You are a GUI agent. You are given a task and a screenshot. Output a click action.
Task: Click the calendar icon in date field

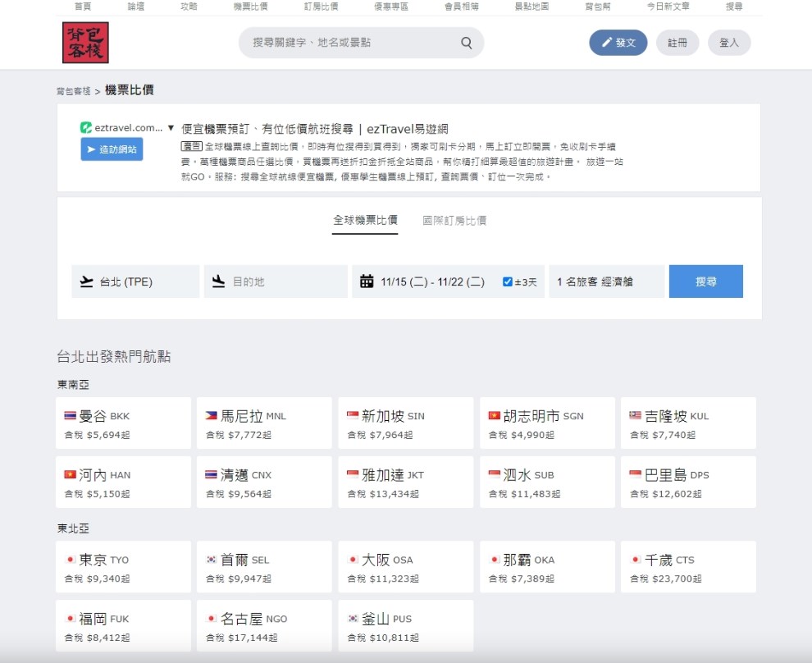[367, 281]
